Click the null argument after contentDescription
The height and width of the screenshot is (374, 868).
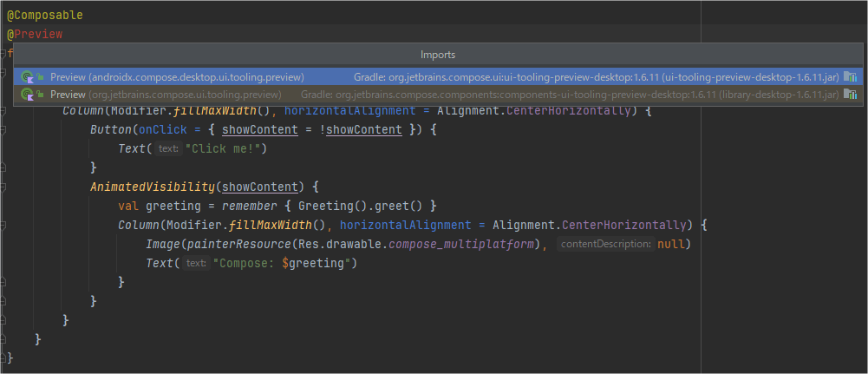[x=671, y=244]
